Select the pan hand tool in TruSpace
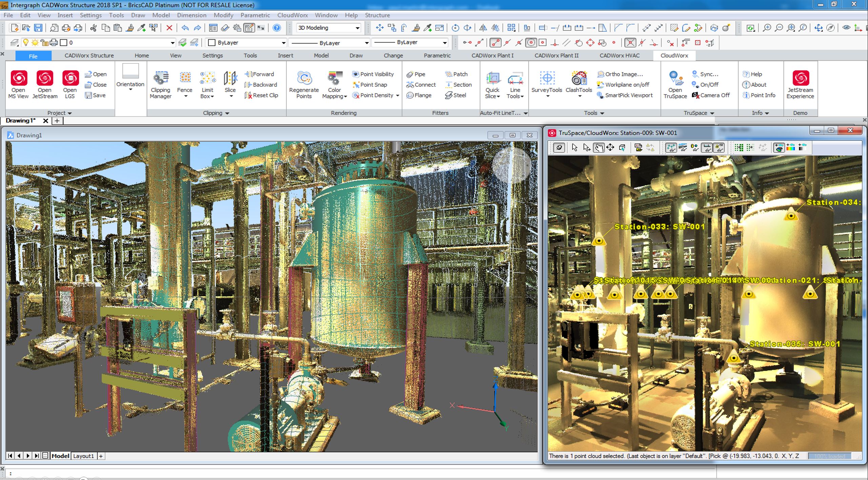868x480 pixels. point(598,148)
